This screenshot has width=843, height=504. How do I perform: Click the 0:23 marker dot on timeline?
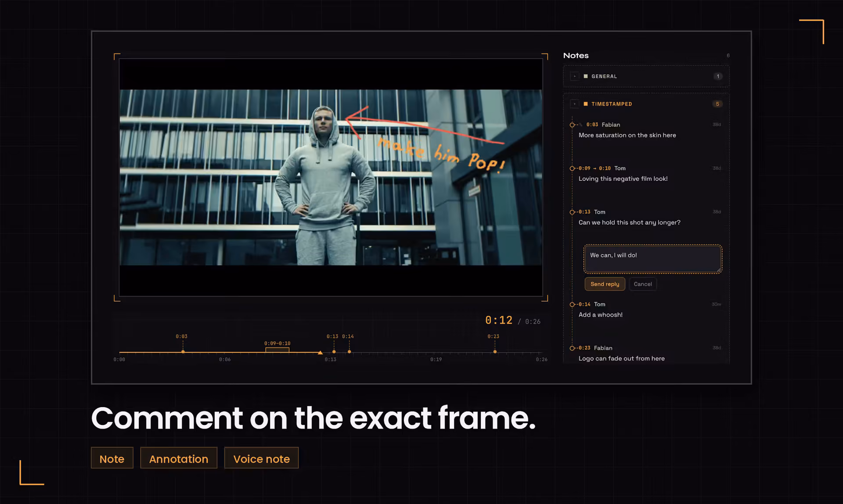tap(495, 352)
